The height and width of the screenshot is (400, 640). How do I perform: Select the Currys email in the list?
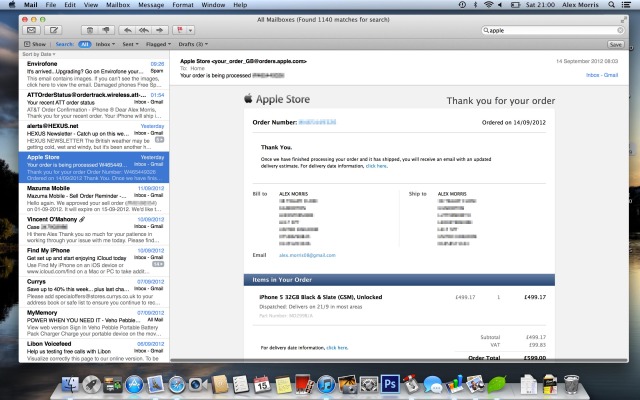click(94, 292)
